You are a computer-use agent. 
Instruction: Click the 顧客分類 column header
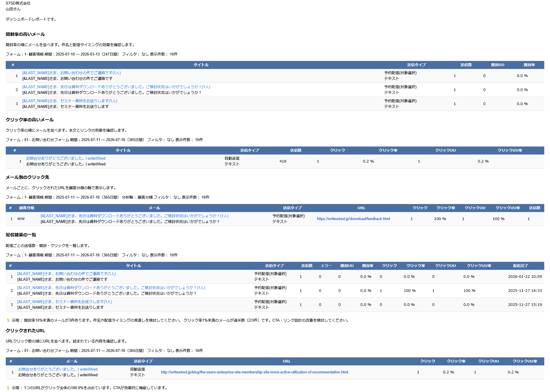27,208
